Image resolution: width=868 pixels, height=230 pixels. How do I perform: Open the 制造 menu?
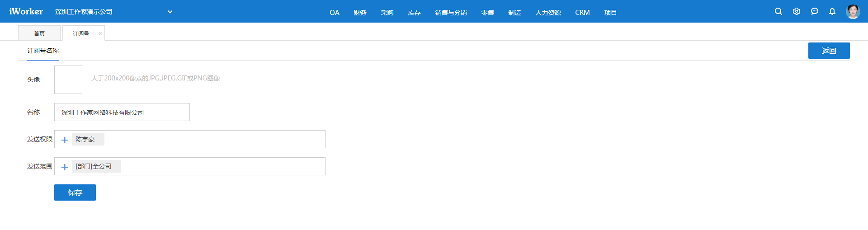514,13
